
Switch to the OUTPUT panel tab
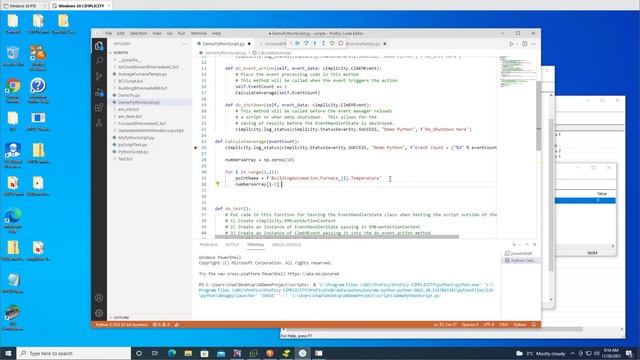(x=232, y=244)
